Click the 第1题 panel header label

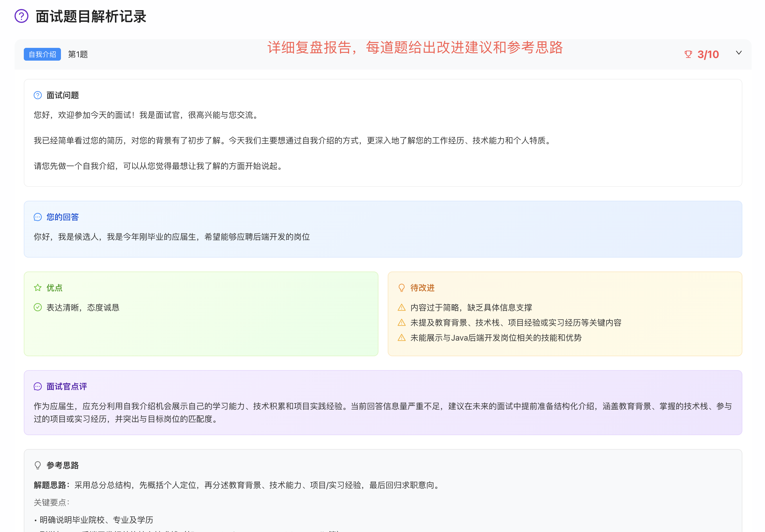78,54
